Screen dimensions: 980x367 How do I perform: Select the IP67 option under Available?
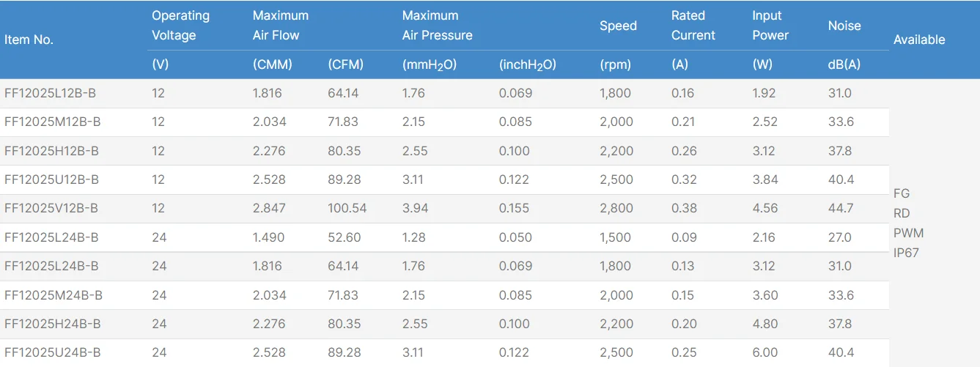(x=907, y=253)
